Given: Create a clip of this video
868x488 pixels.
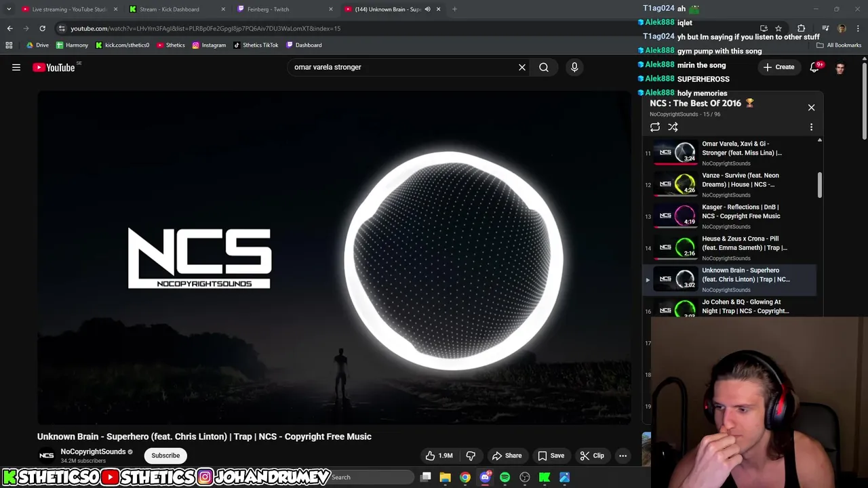Looking at the screenshot, I should pyautogui.click(x=592, y=455).
